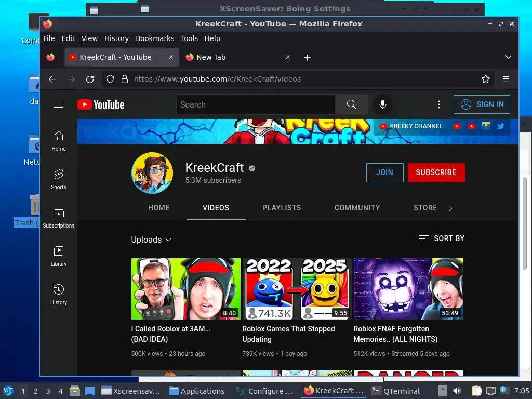
Task: Open the KREEKY CHANNEL banner link
Action: [x=411, y=126]
